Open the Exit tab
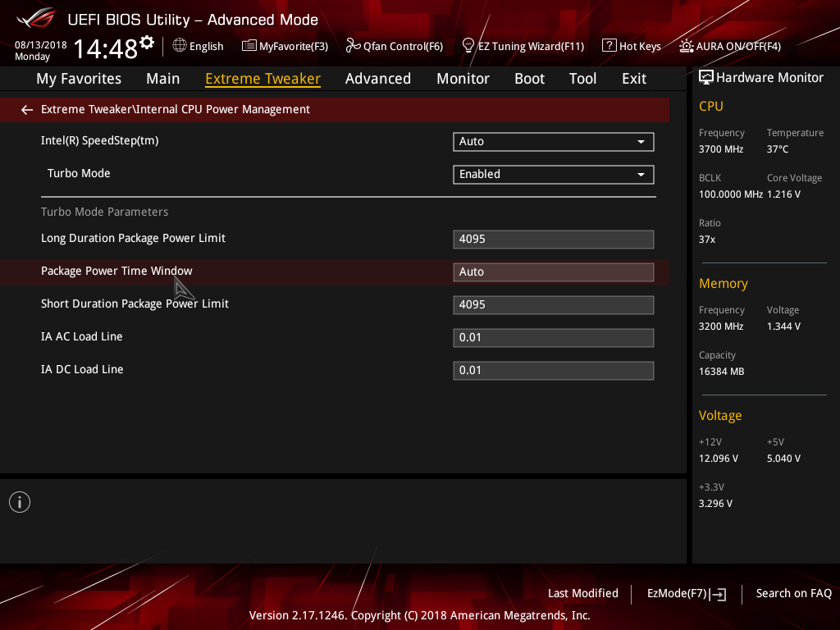 (x=634, y=79)
